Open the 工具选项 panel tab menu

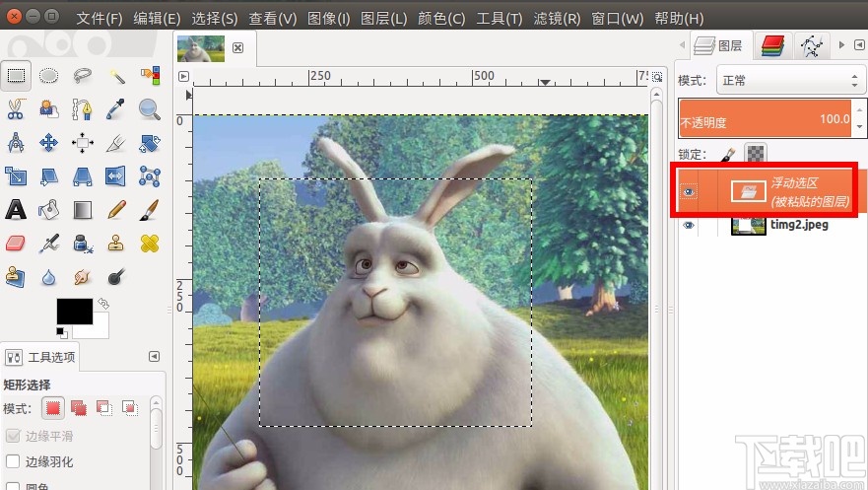[x=155, y=356]
